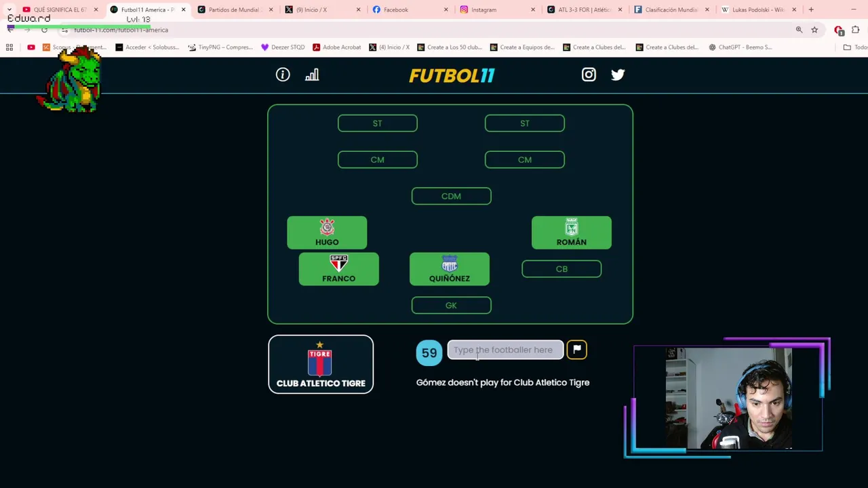Click 'Gómez doesn't play for Club Atletico Tigre' message
This screenshot has width=868, height=488.
502,382
